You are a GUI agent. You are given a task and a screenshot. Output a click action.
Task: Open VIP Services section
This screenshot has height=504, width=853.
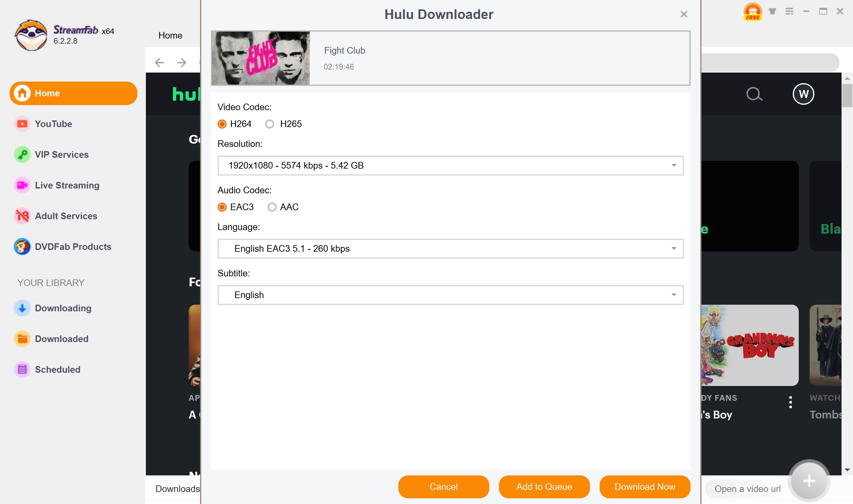pyautogui.click(x=61, y=154)
